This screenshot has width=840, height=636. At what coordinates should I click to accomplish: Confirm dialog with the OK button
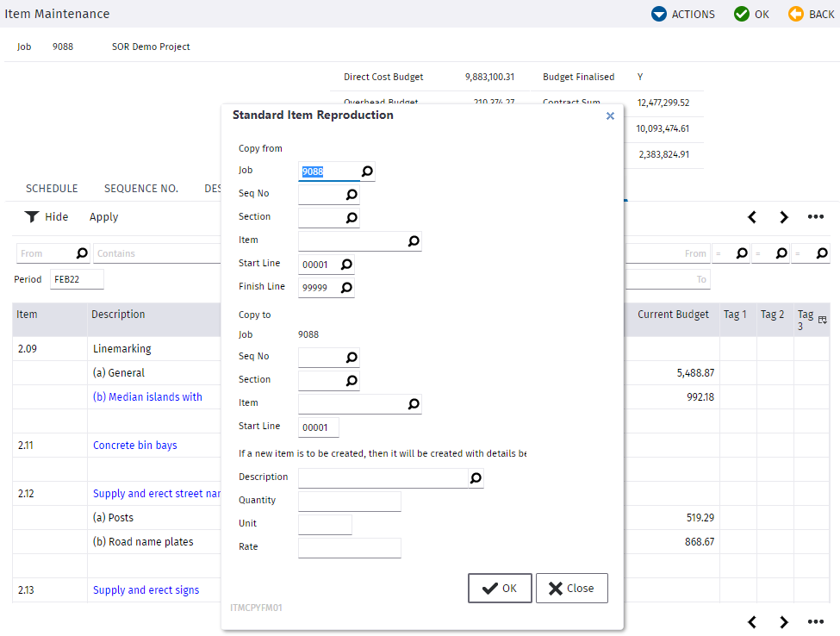[500, 589]
